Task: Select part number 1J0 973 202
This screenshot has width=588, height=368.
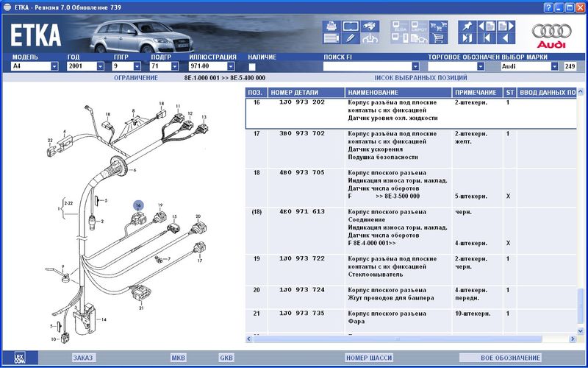Action: (x=302, y=102)
